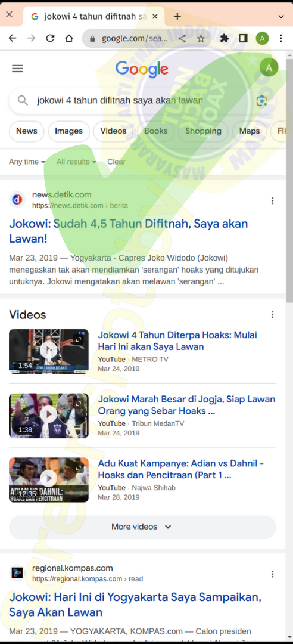
Task: Open the tab list chevron
Action: pos(281,17)
